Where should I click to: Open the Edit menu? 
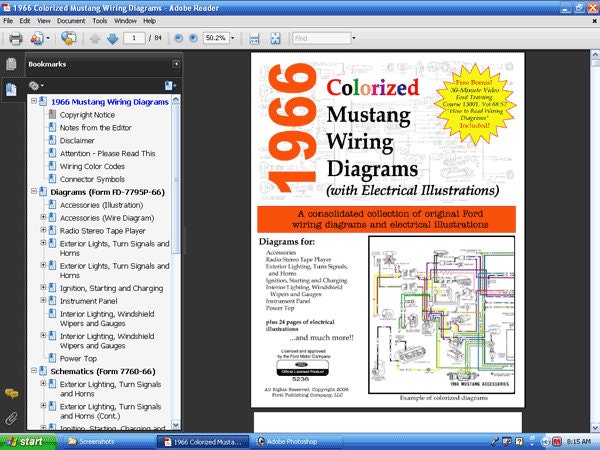tap(25, 21)
